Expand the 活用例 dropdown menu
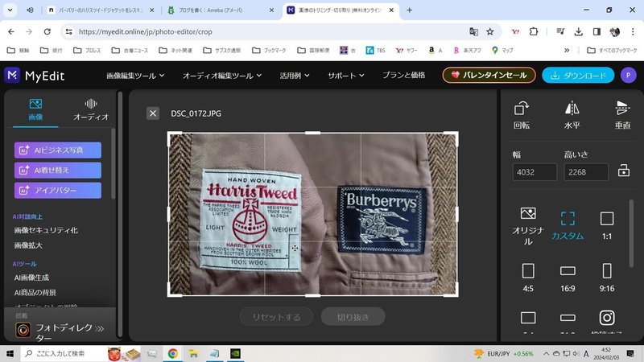The image size is (644, 362). tap(295, 76)
